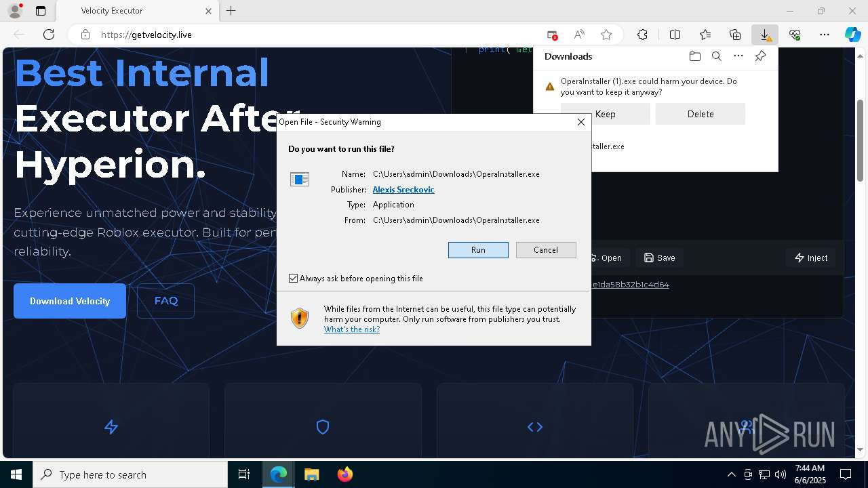This screenshot has height=488, width=868.
Task: Close the Velocity Executor tab
Action: point(209,11)
